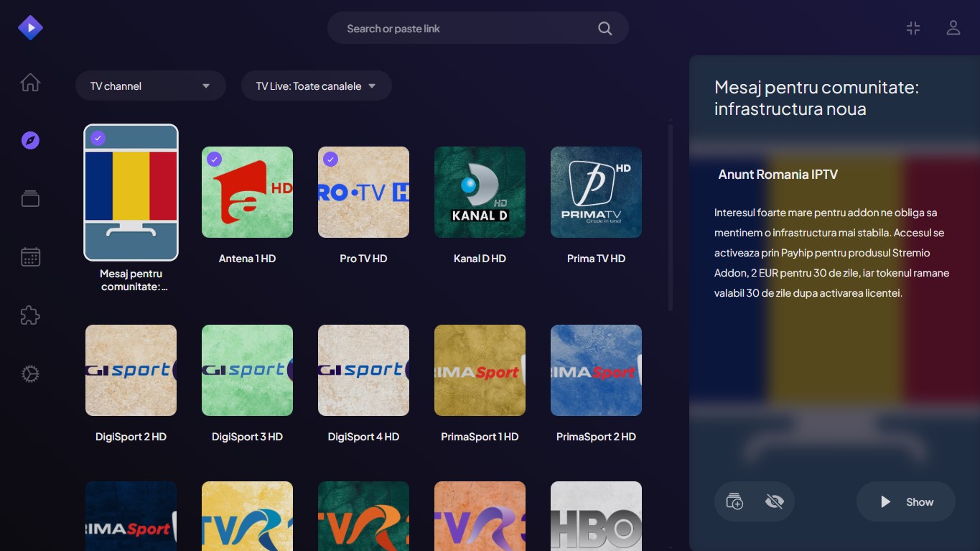Click the Anunt Romania IPTV heading
Image resolution: width=980 pixels, height=551 pixels.
[x=778, y=175]
